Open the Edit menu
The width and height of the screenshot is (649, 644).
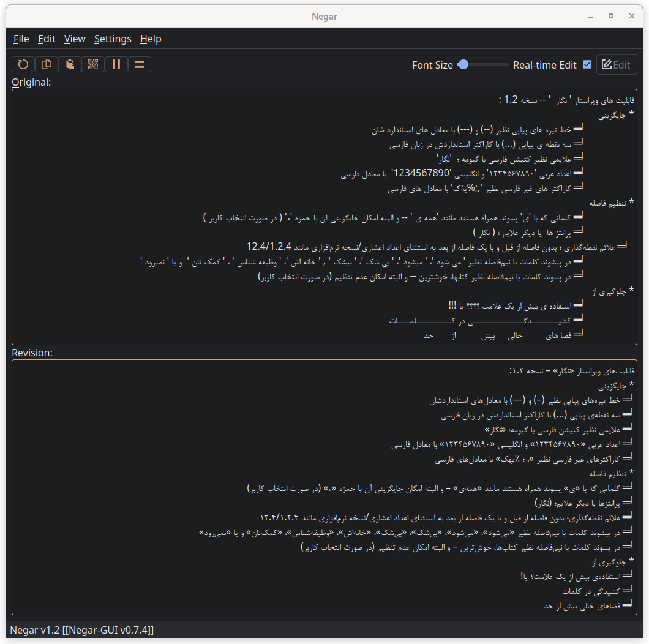coord(47,39)
